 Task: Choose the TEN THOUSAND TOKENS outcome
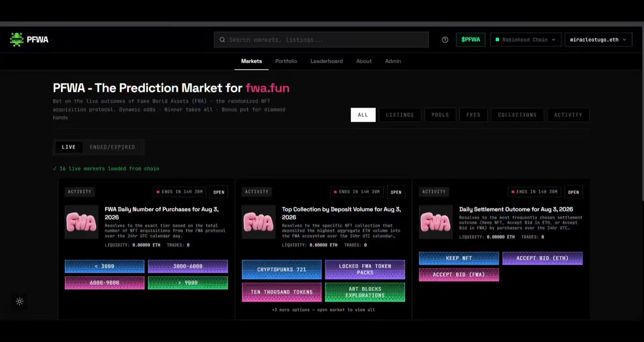tap(282, 292)
